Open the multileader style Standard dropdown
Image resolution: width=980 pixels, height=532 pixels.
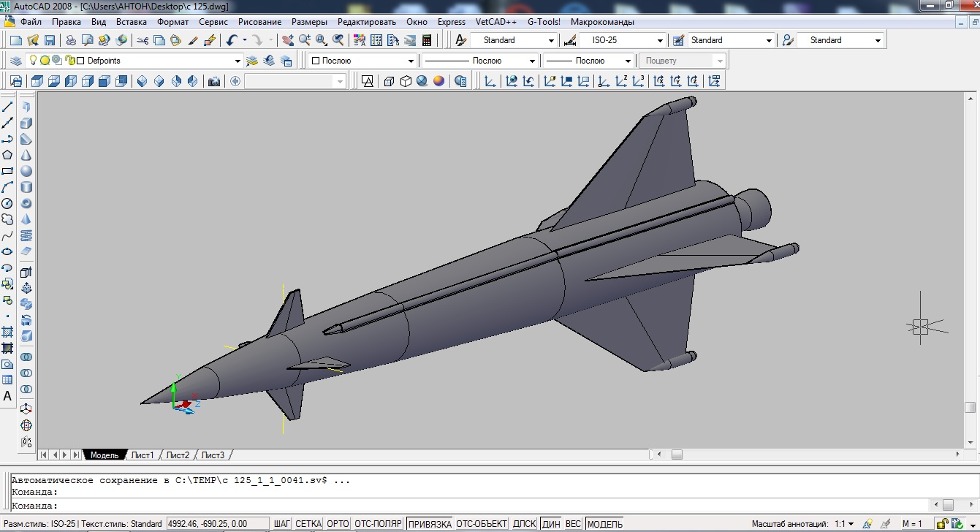pyautogui.click(x=878, y=40)
